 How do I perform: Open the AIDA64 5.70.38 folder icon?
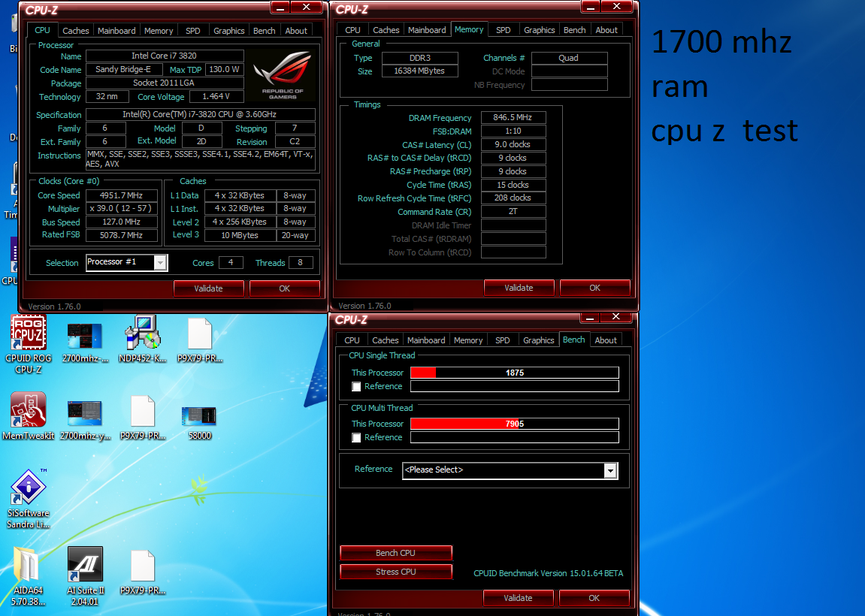(28, 576)
